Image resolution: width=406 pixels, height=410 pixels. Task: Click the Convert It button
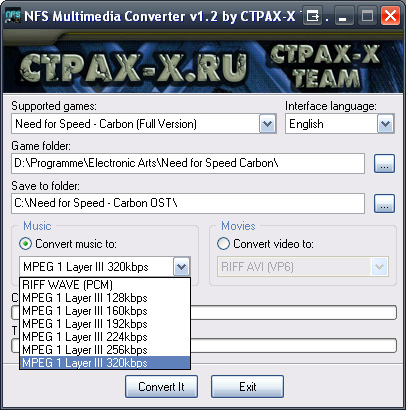tap(161, 387)
